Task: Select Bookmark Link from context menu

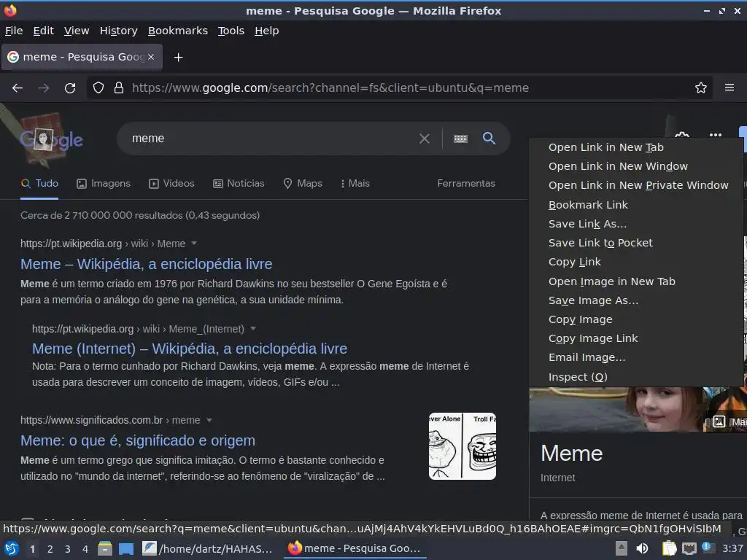Action: coord(635,205)
